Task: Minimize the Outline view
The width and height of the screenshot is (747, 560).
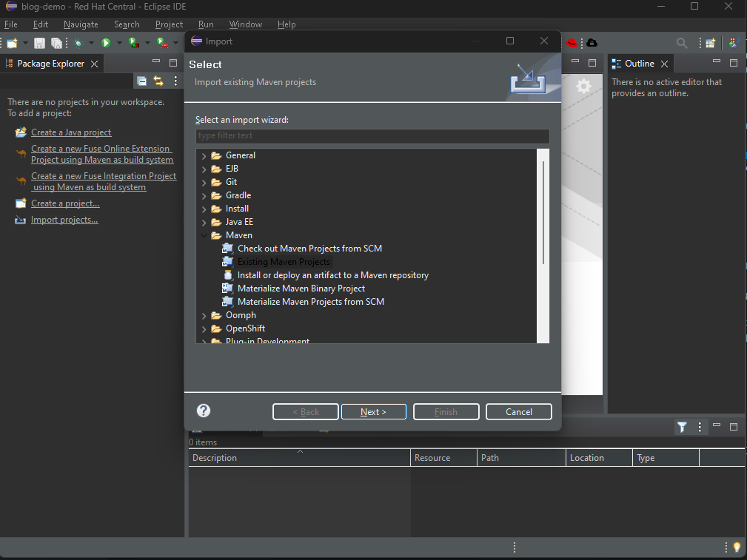Action: coord(717,61)
